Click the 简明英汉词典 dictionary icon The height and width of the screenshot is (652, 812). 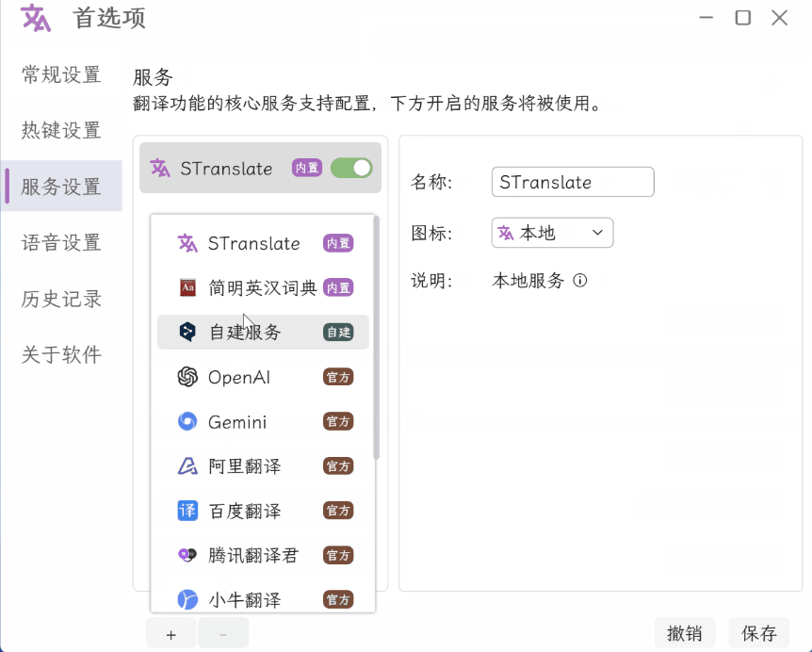pos(187,287)
